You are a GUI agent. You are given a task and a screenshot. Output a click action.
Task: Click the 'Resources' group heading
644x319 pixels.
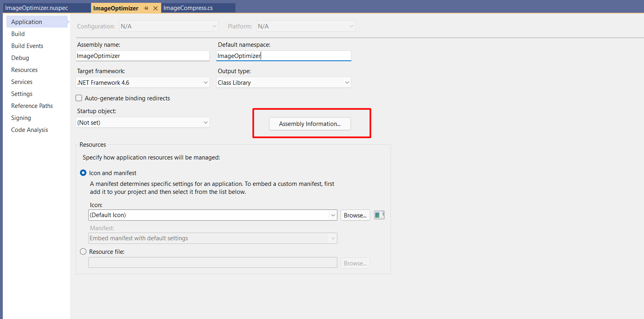coord(93,145)
